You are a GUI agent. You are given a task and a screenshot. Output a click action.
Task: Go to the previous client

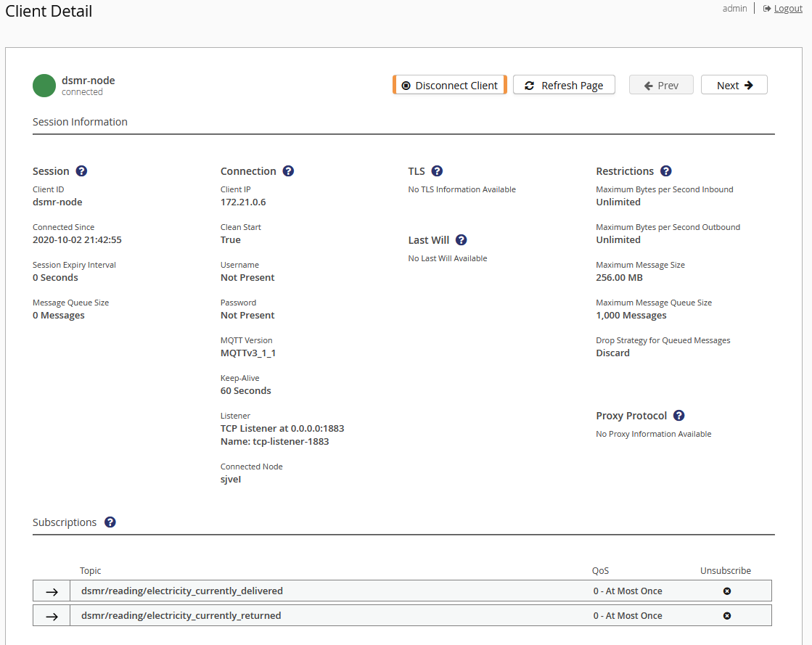660,85
